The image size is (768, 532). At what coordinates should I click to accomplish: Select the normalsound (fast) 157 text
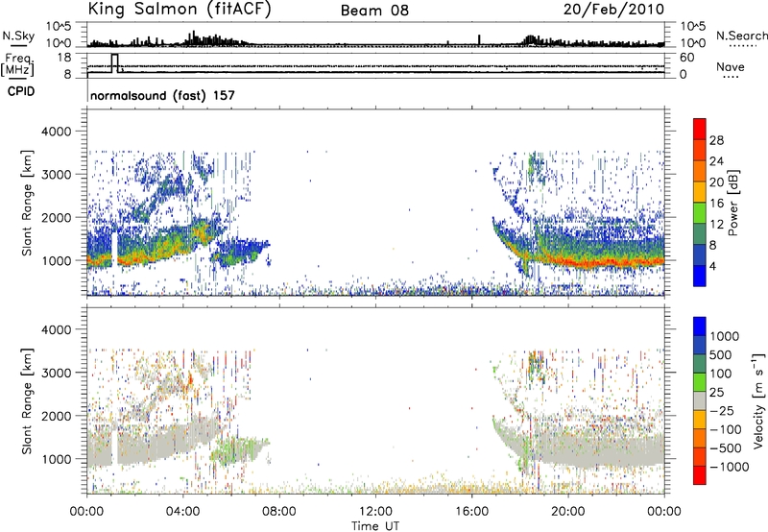(x=162, y=95)
